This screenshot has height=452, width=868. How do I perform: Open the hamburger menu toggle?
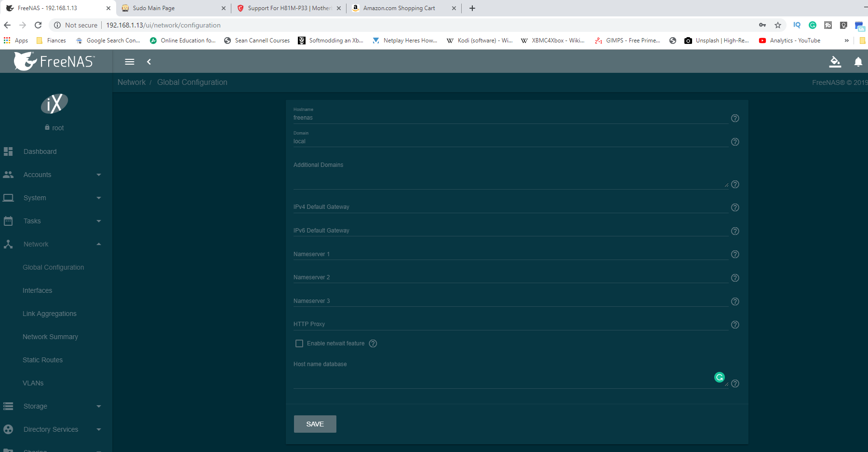(130, 62)
